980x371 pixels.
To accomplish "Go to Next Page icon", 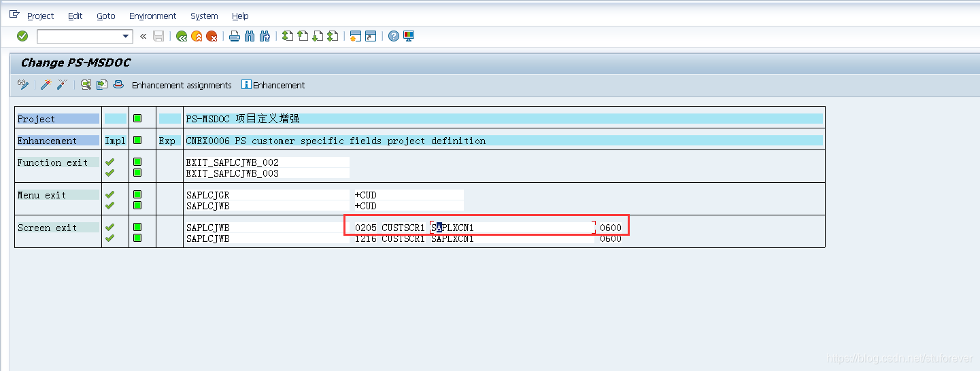I will coord(318,36).
